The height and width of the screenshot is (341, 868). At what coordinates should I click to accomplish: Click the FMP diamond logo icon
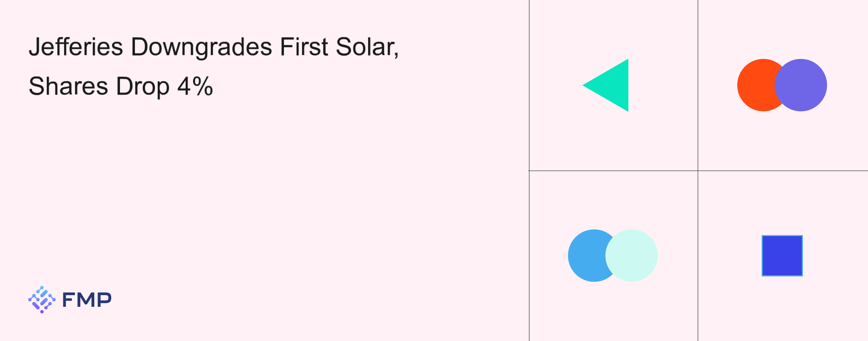click(42, 299)
